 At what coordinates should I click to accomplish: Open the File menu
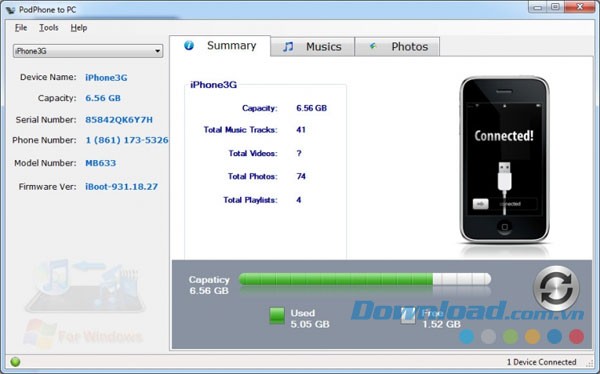coord(21,28)
